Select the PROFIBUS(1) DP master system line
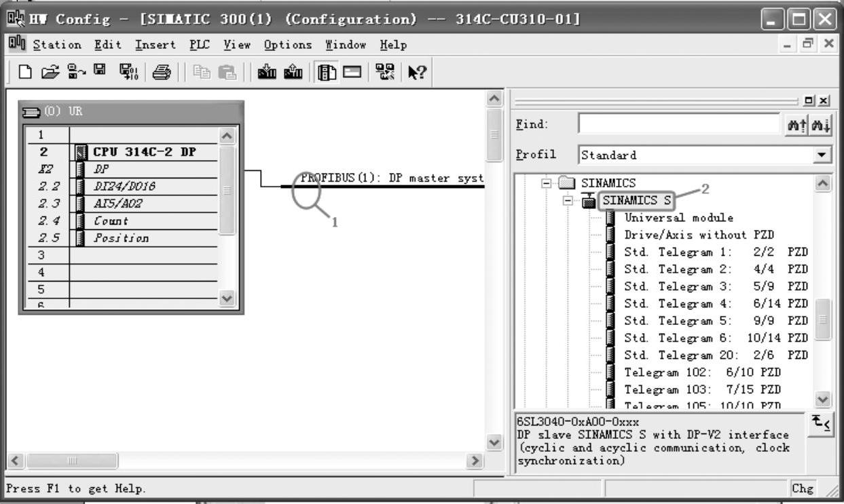Viewport: 844px width, 504px height. coord(382,186)
